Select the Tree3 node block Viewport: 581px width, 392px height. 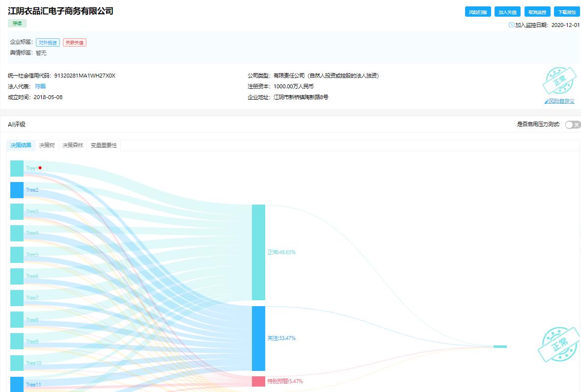[x=17, y=212]
